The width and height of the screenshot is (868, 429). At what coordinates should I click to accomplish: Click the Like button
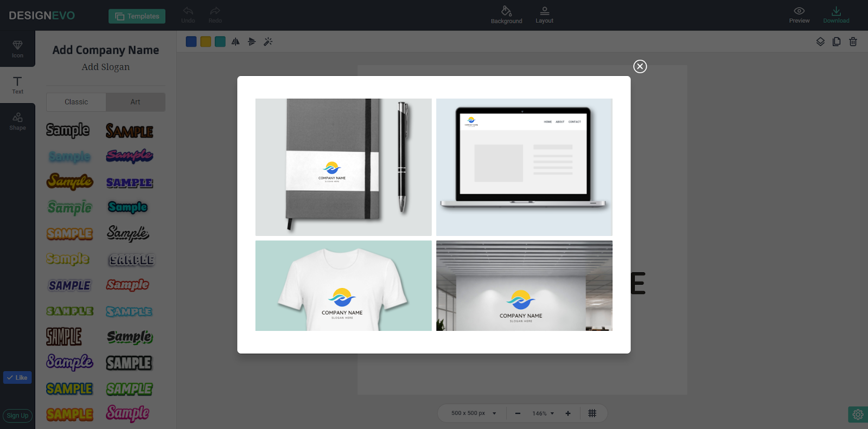(x=17, y=377)
